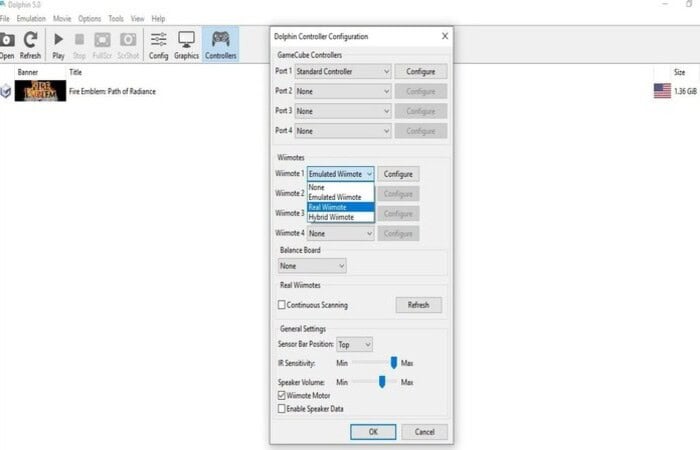Click the ScrShot toolbar icon
700x450 pixels.
[x=128, y=45]
